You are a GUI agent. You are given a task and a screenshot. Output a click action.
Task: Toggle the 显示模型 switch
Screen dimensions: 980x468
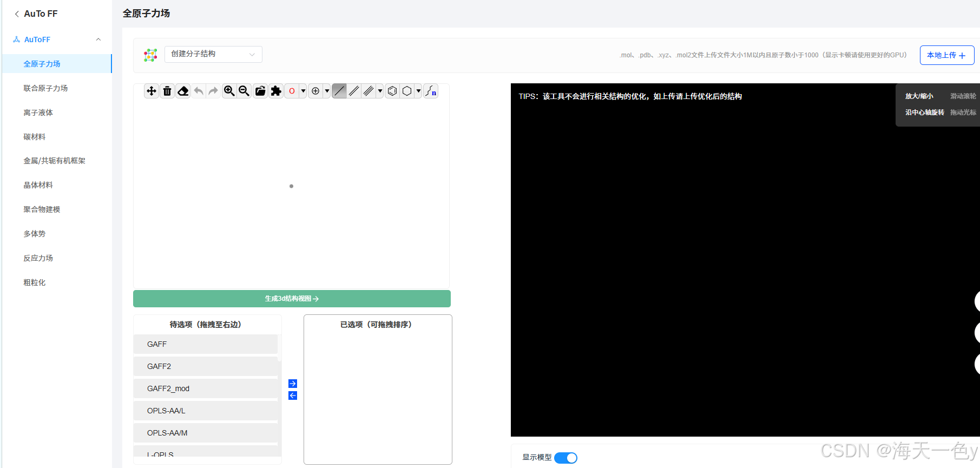pyautogui.click(x=565, y=458)
